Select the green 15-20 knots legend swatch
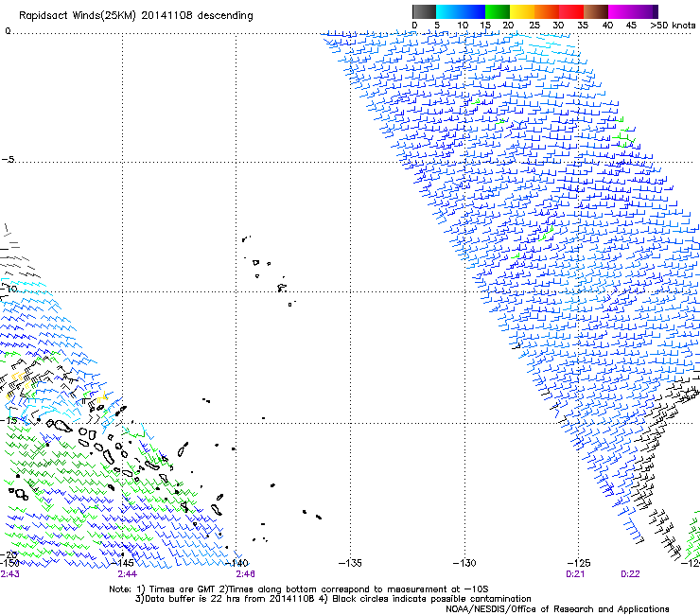 [x=498, y=11]
